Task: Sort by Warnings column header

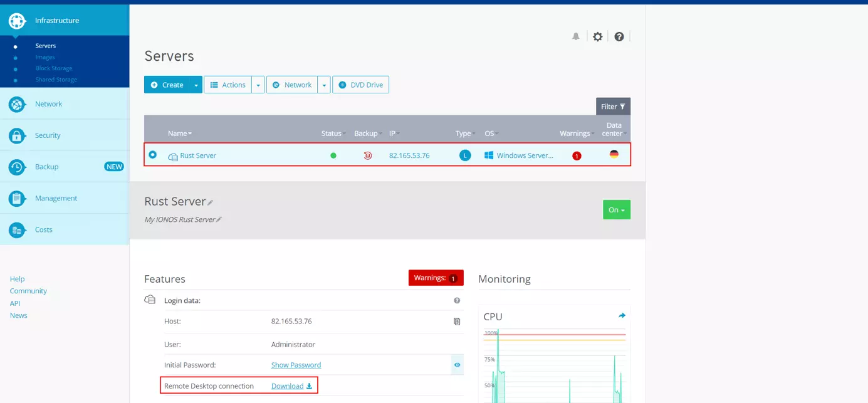Action: 577,133
